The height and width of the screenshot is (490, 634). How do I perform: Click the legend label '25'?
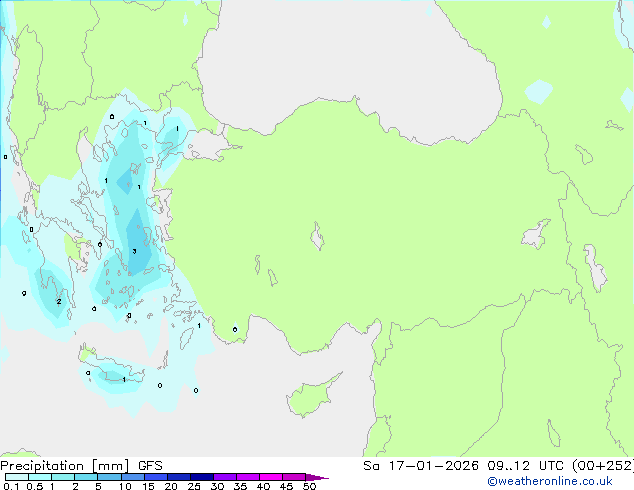click(x=194, y=486)
